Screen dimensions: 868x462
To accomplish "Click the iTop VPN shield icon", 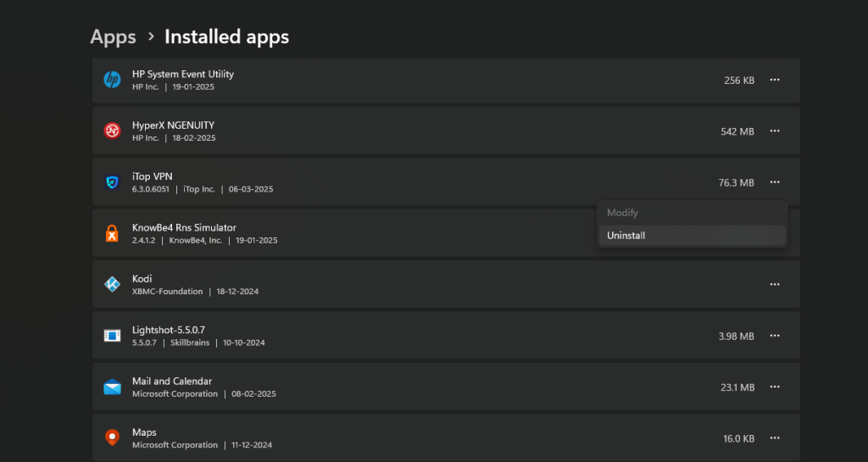I will coord(112,182).
